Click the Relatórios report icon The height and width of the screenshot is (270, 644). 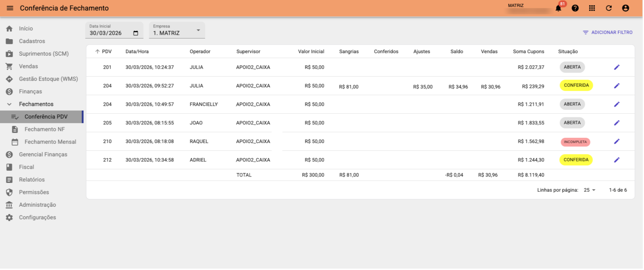click(9, 180)
